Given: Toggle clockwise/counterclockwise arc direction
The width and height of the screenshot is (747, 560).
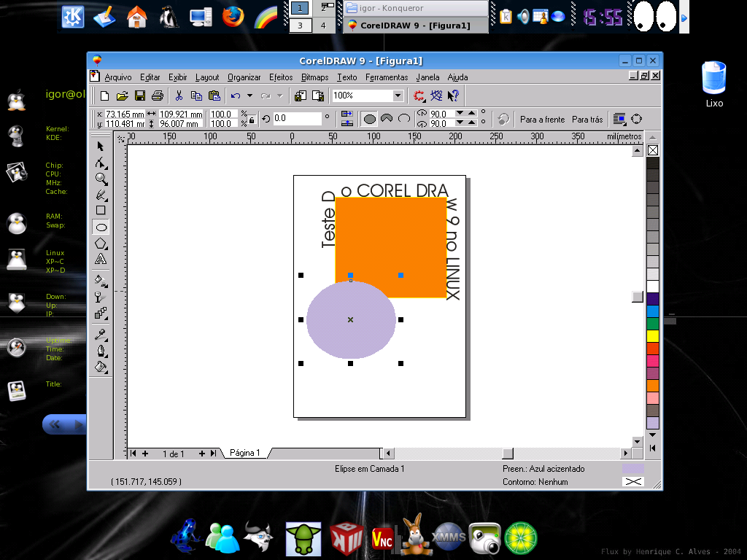Looking at the screenshot, I should 503,119.
